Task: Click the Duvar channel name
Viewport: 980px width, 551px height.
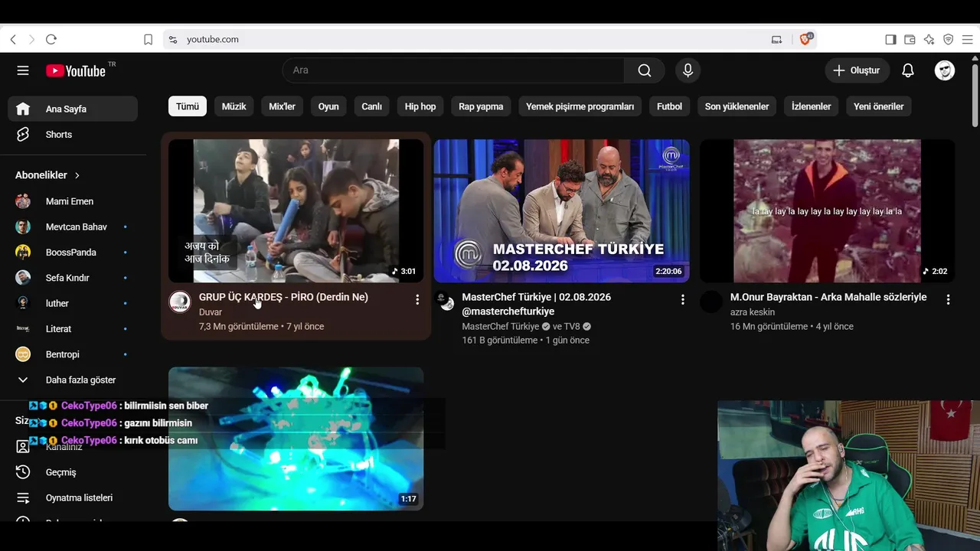Action: pos(211,312)
